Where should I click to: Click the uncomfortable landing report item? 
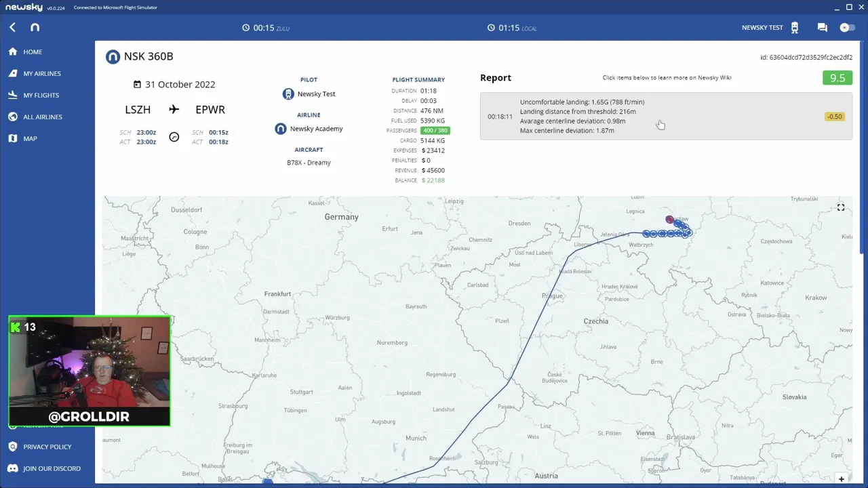[666, 116]
